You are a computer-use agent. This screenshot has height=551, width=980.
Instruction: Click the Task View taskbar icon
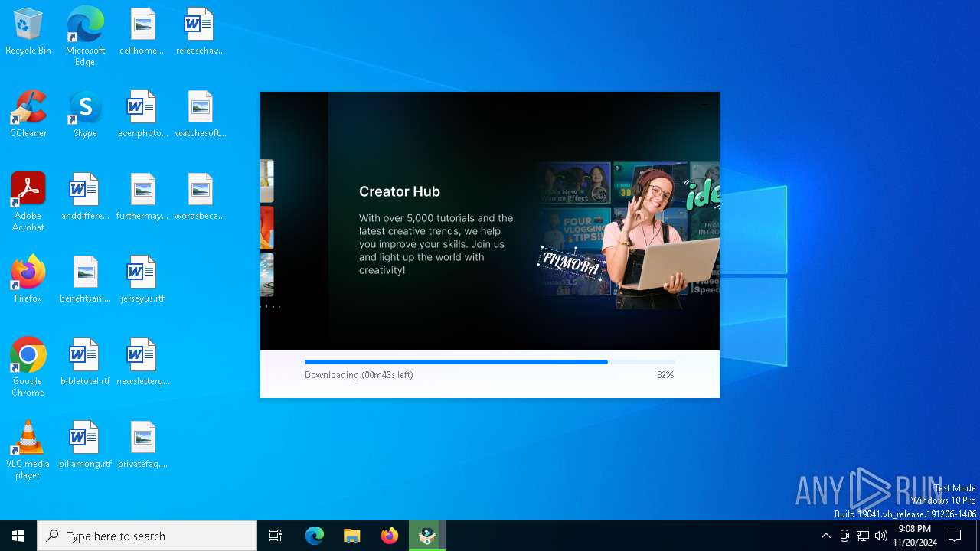276,536
